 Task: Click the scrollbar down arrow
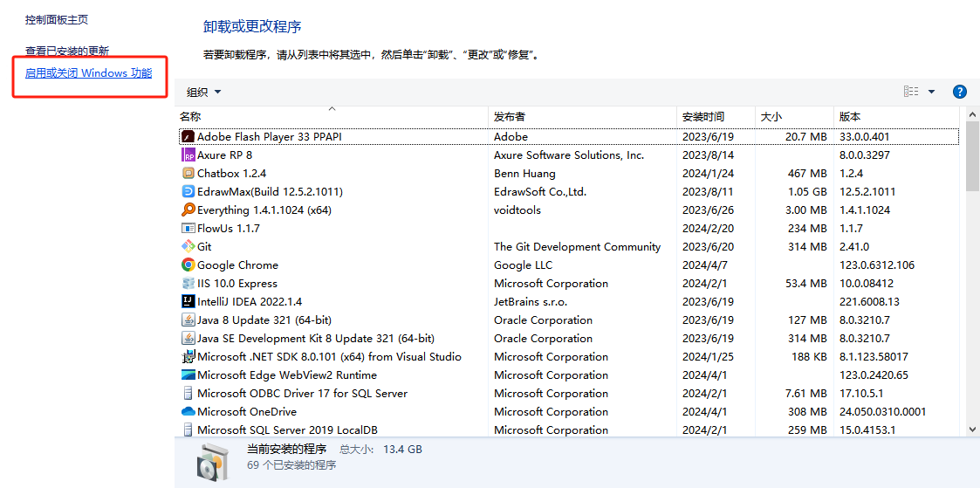(972, 430)
